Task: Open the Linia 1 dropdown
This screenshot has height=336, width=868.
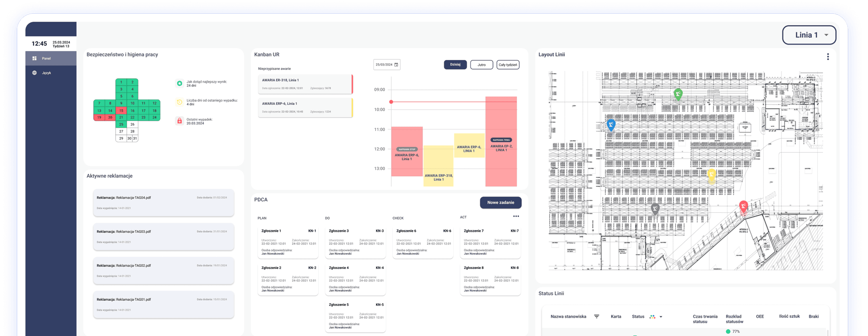Action: (x=809, y=35)
